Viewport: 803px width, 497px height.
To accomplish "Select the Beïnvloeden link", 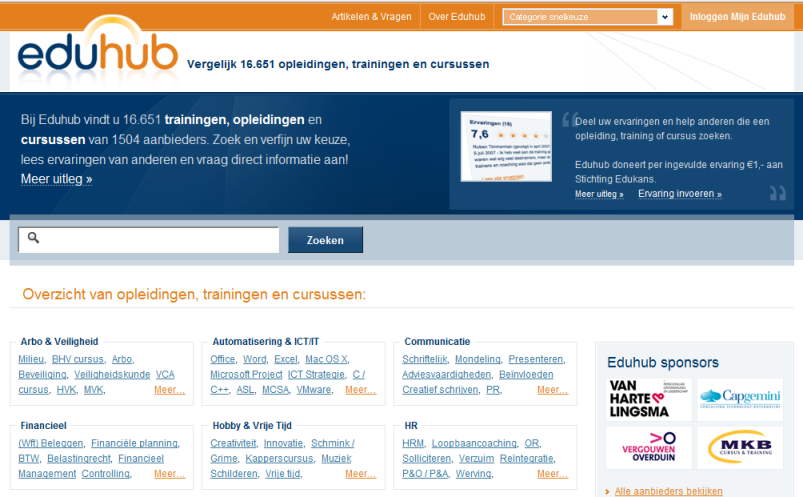I will pos(526,375).
